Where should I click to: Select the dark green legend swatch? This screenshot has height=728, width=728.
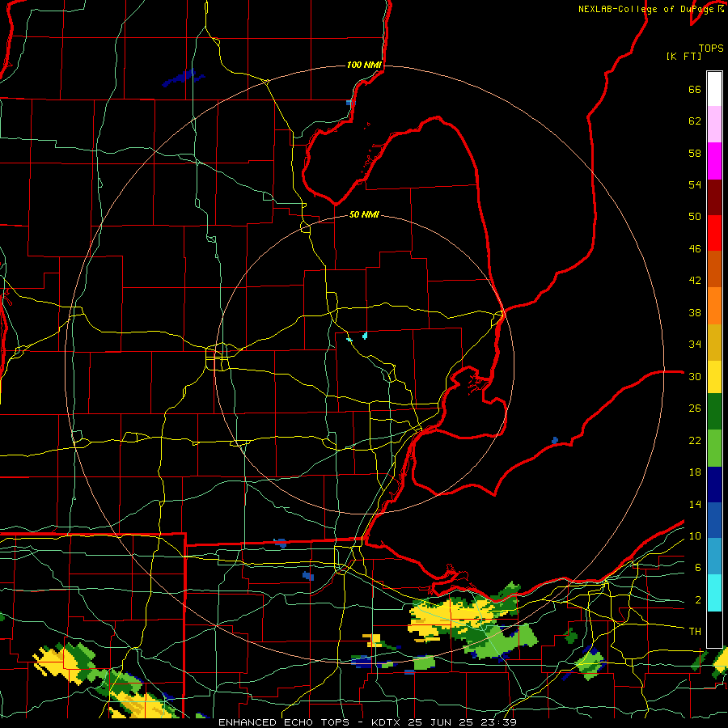(714, 412)
